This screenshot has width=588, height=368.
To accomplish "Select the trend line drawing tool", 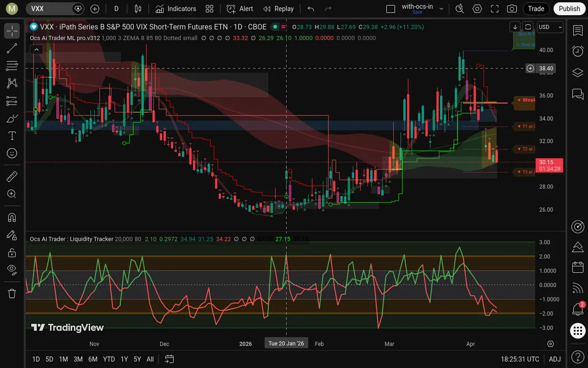I will [x=12, y=48].
